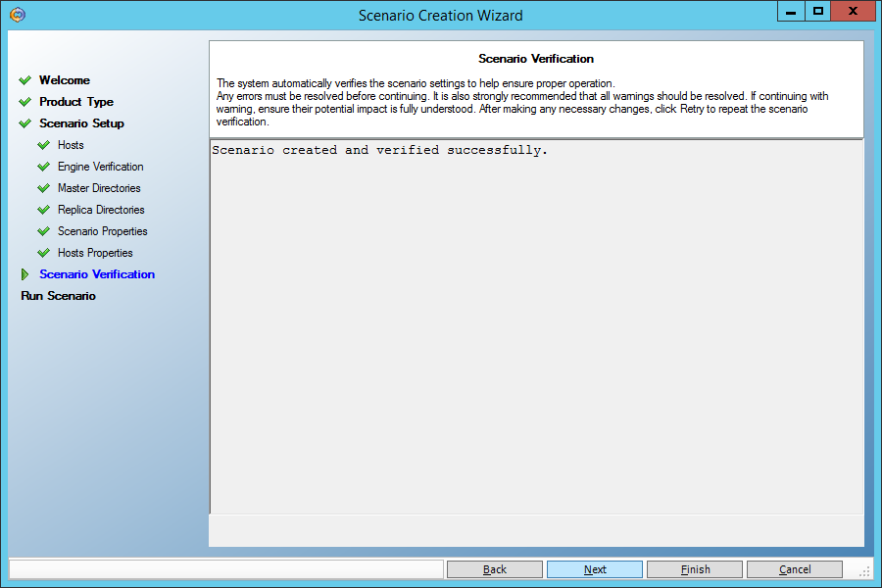Select the Hosts step in sidebar
Screen dimensions: 882x588
click(x=71, y=145)
